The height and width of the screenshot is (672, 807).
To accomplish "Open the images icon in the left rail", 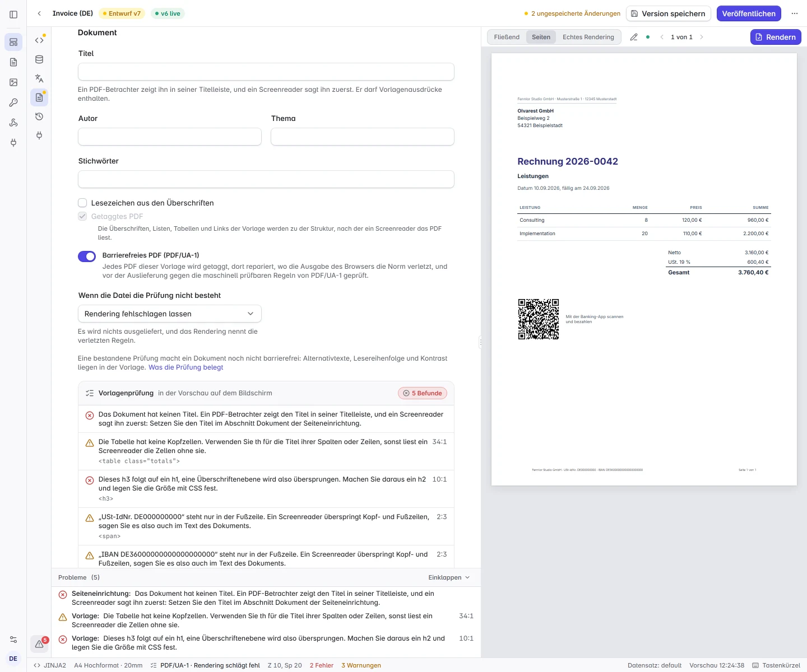I will coord(13,82).
